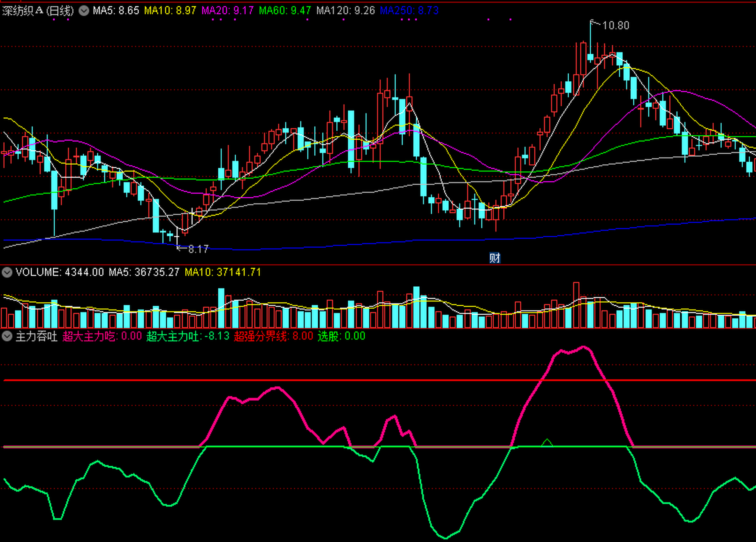The width and height of the screenshot is (756, 542).
Task: Click the red 超强分界线 label
Action: click(x=273, y=337)
